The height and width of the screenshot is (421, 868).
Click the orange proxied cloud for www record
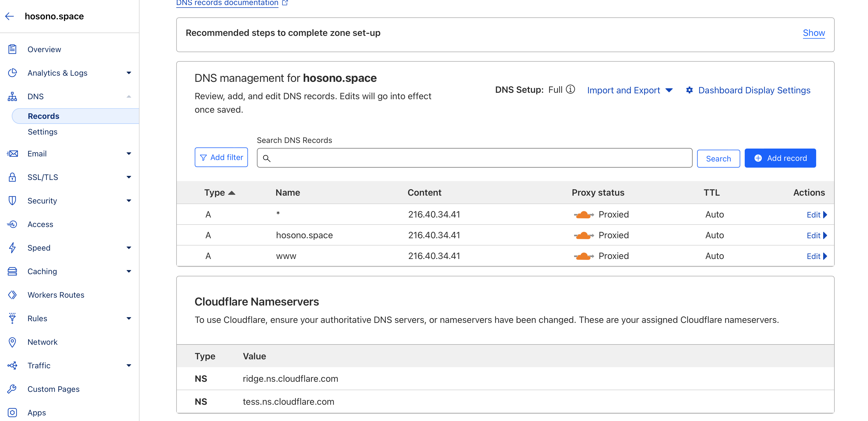tap(584, 256)
